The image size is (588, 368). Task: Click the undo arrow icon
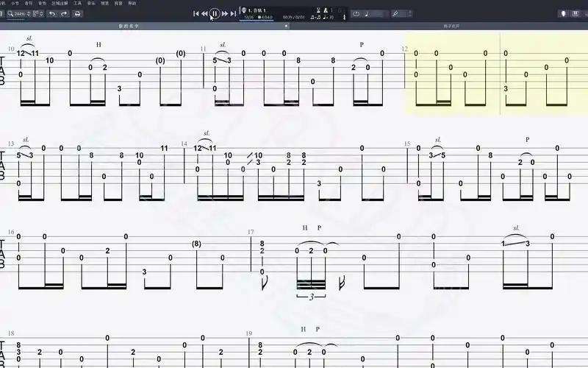point(51,13)
